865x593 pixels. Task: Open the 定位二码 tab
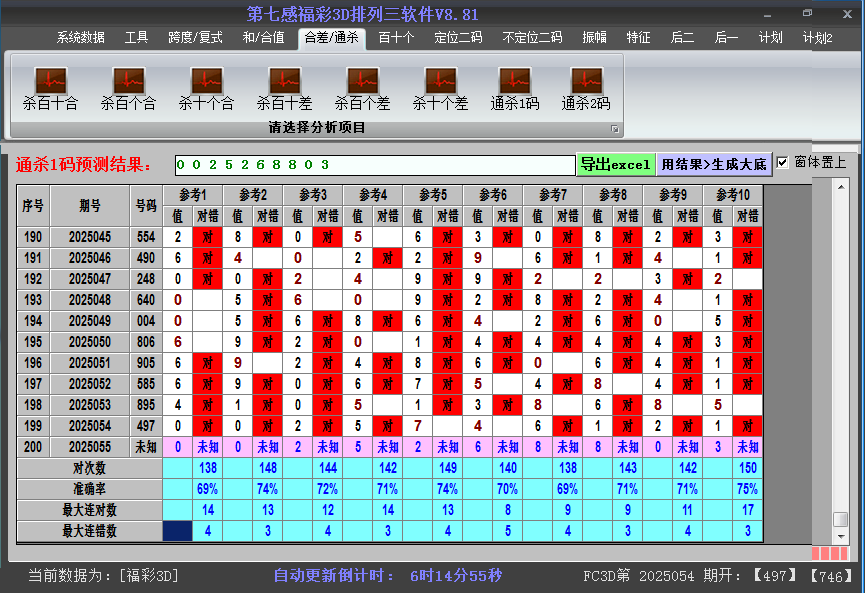point(458,38)
